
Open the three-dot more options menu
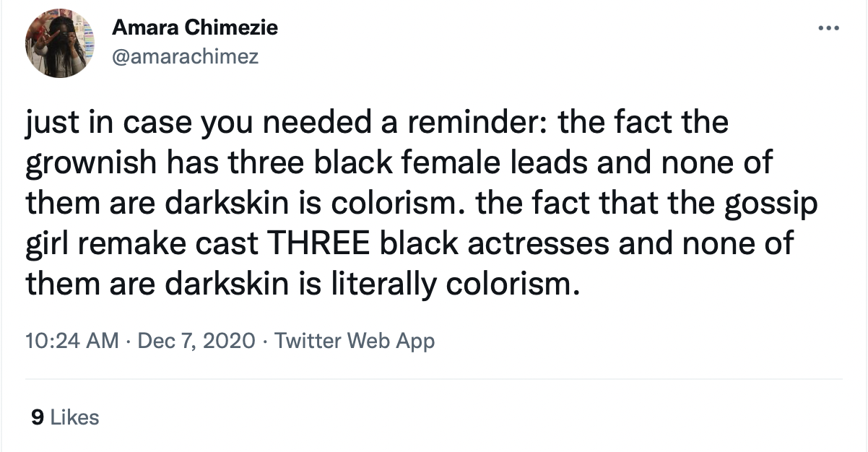[x=829, y=30]
